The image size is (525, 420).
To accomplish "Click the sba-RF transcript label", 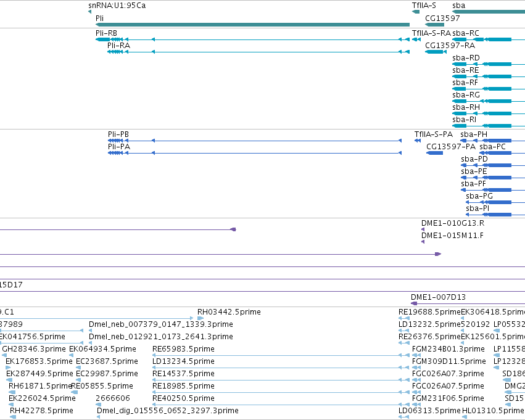I will (x=465, y=82).
